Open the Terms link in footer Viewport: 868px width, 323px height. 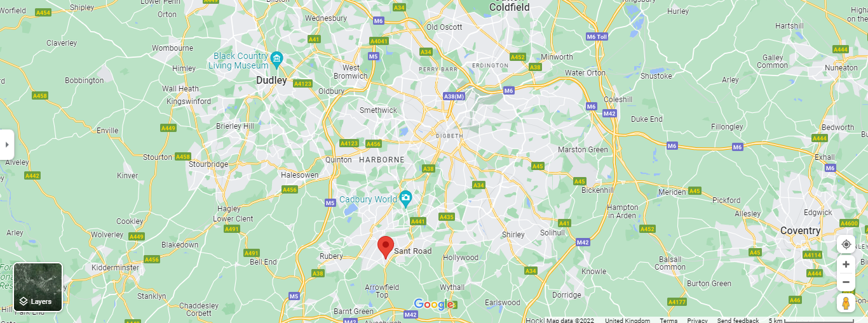(x=668, y=320)
